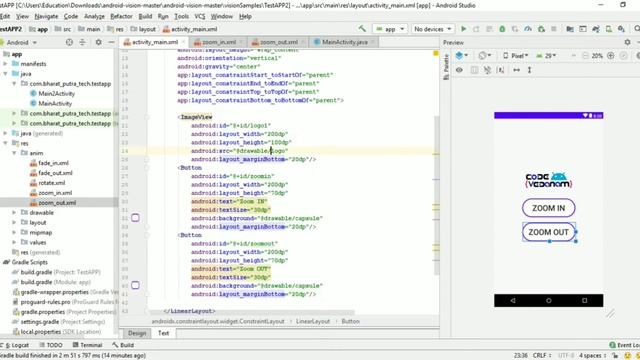The height and width of the screenshot is (360, 640).
Task: Click the CRLF line separator in status bar
Action: tap(542, 356)
